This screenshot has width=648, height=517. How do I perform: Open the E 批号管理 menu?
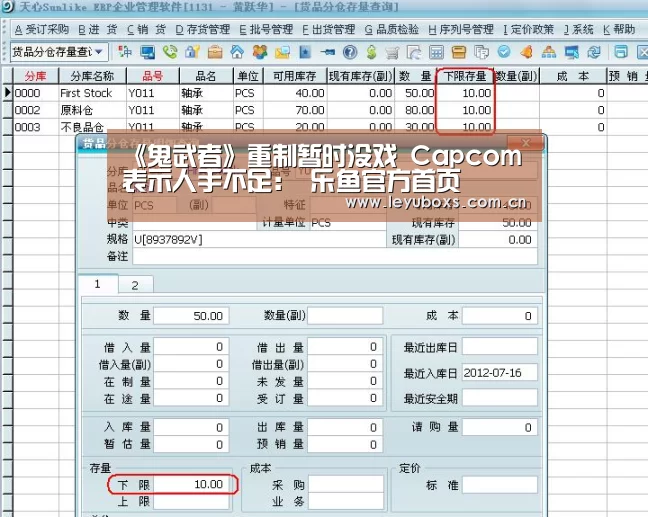click(x=266, y=29)
